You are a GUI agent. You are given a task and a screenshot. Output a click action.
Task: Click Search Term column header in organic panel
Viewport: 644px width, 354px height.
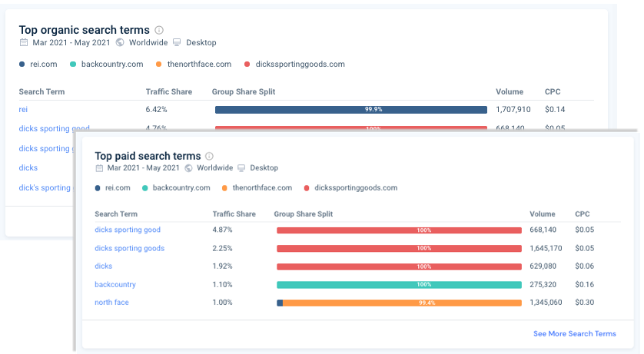pos(41,91)
